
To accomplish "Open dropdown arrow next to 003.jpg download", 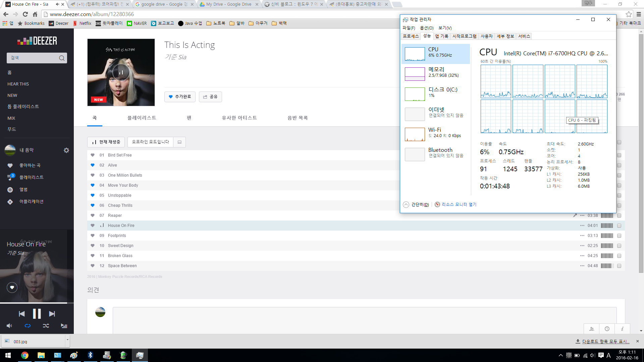I will [x=67, y=340].
